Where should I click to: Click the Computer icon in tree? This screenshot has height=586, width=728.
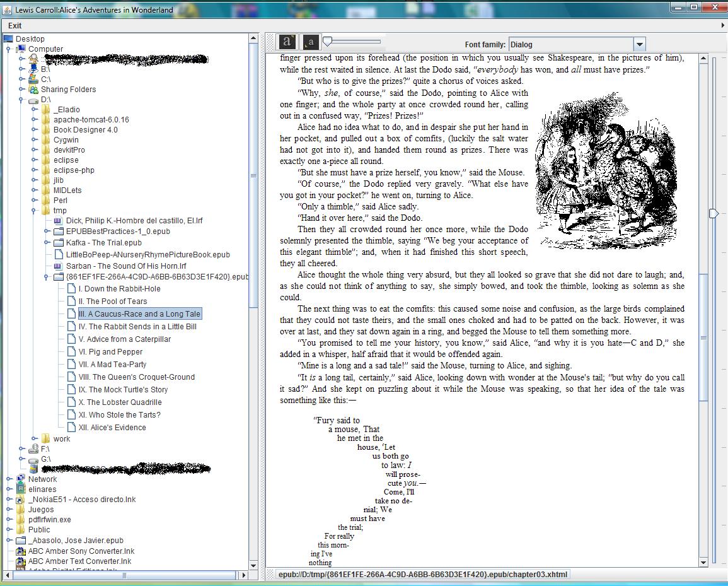[21, 49]
